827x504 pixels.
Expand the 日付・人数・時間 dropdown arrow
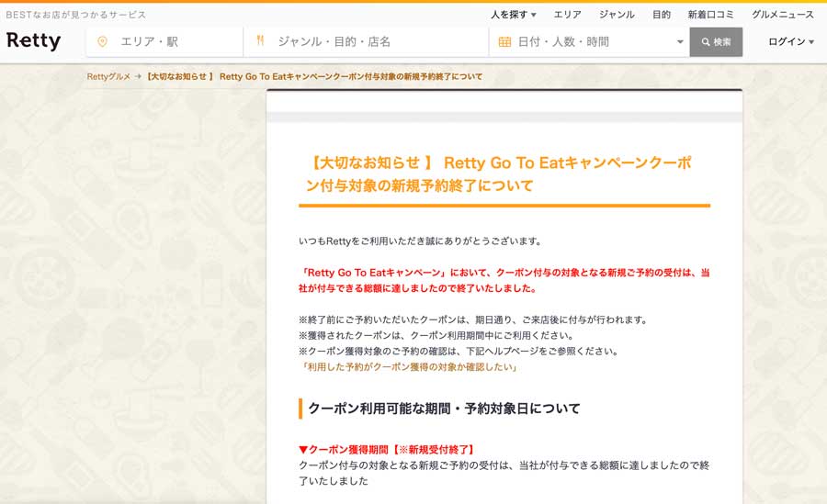pos(680,41)
